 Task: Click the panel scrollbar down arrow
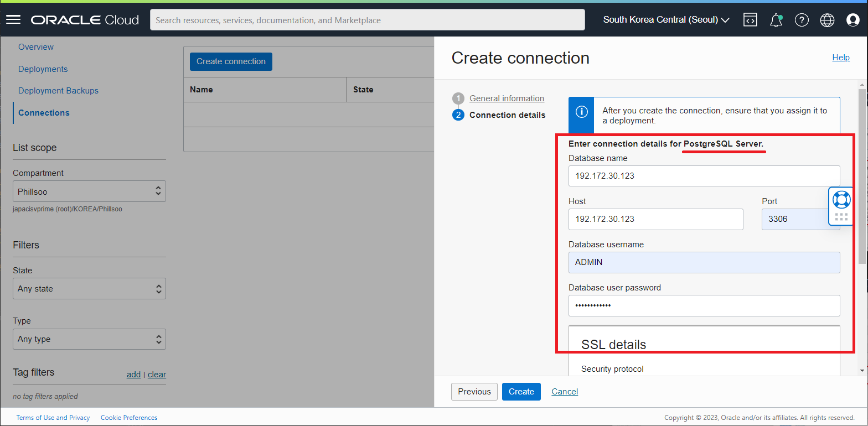pos(862,370)
